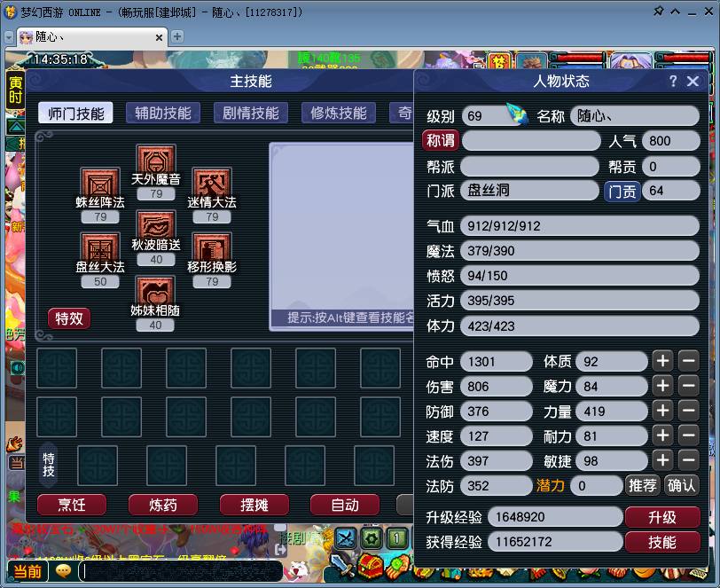Decrease 敏捷 with minus button
The height and width of the screenshot is (588, 720).
point(689,460)
